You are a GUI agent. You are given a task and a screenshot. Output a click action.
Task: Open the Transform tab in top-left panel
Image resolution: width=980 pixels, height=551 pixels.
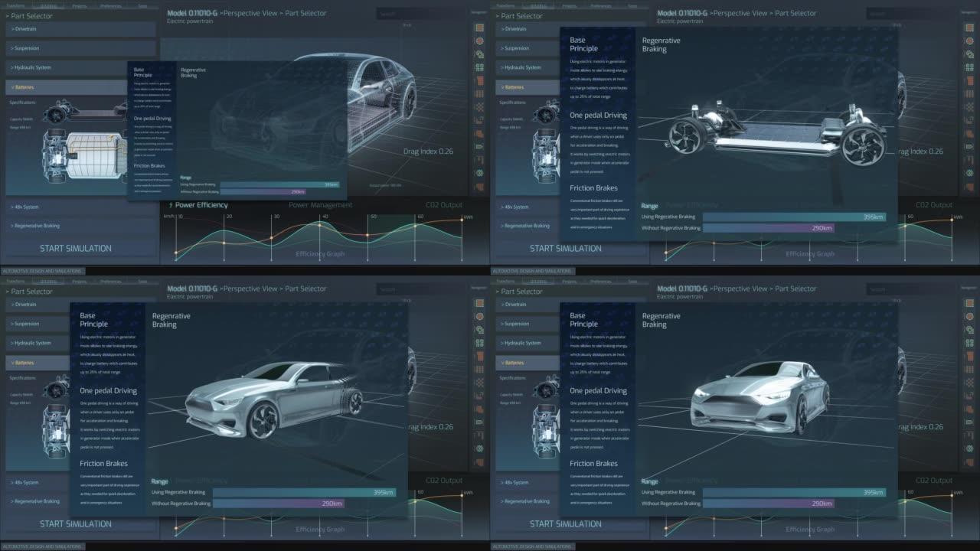15,5
